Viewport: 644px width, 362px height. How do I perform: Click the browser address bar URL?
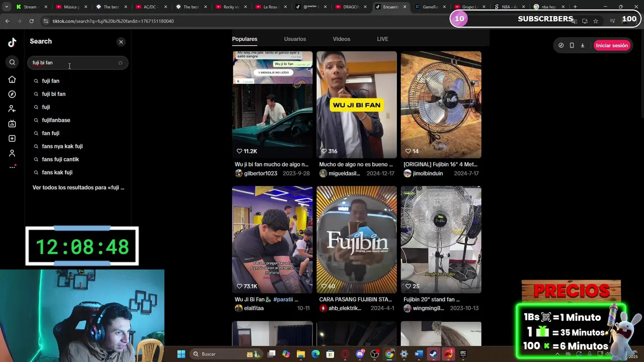(113, 21)
